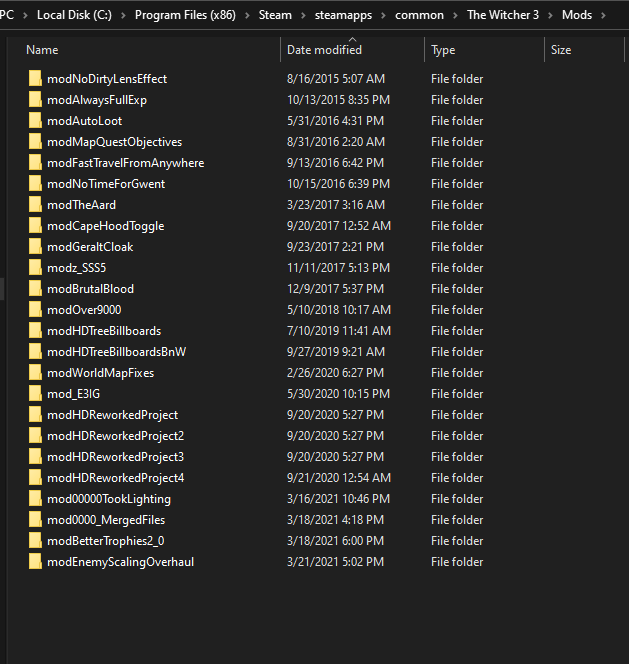Click date 3/21/2021 5:02 PM
This screenshot has width=629, height=664.
coord(335,562)
